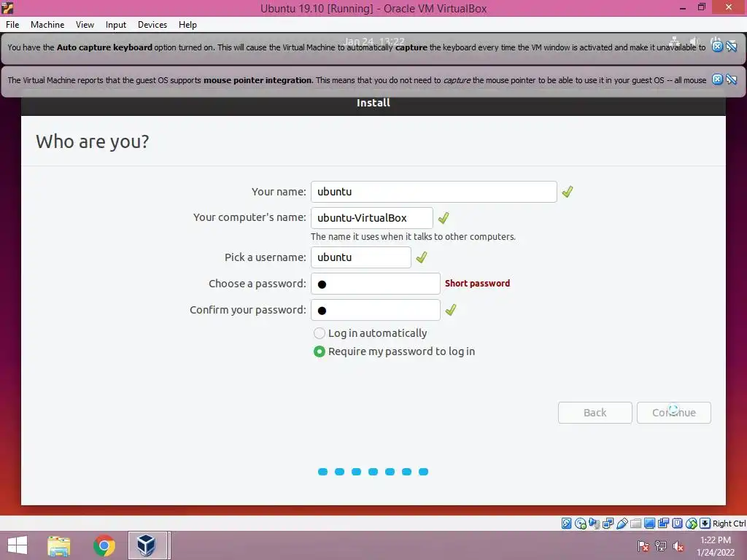
Task: Click the Choose a password field
Action: (376, 284)
